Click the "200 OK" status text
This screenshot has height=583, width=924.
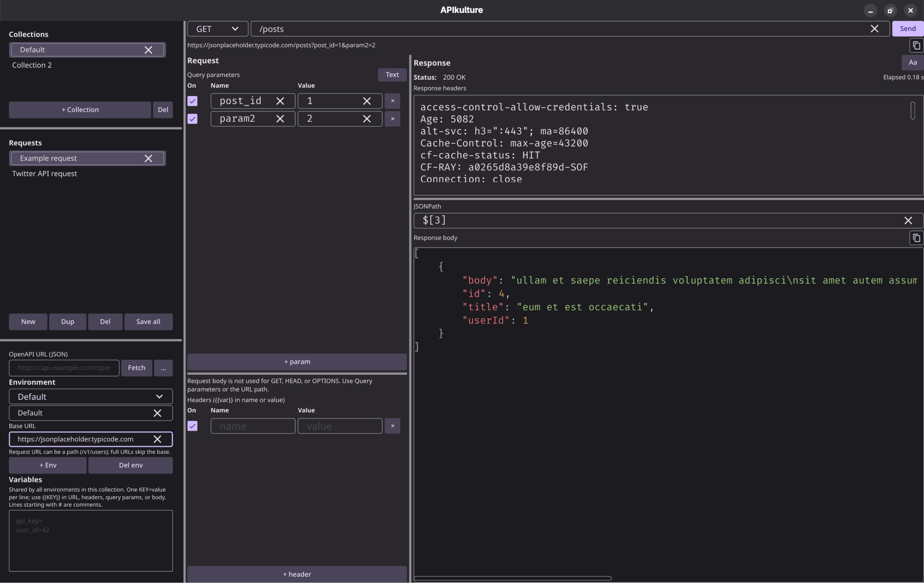coord(454,77)
